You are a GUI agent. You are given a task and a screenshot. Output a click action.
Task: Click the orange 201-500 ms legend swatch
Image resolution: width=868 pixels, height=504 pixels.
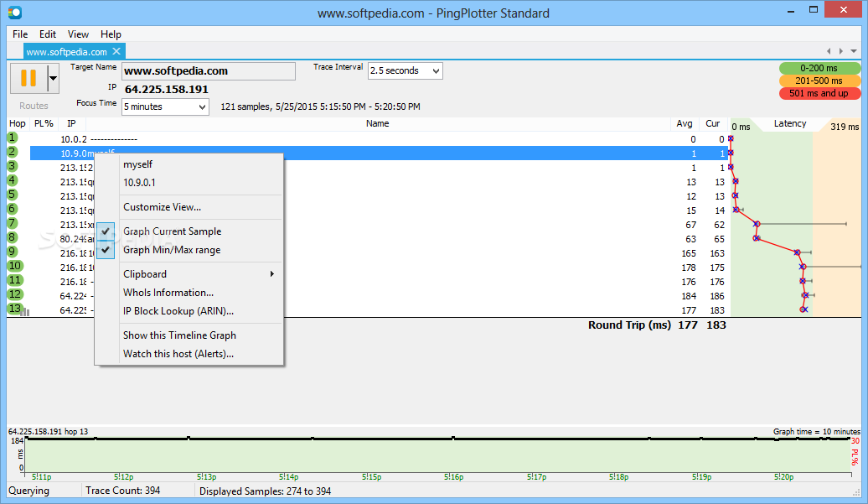coord(819,81)
